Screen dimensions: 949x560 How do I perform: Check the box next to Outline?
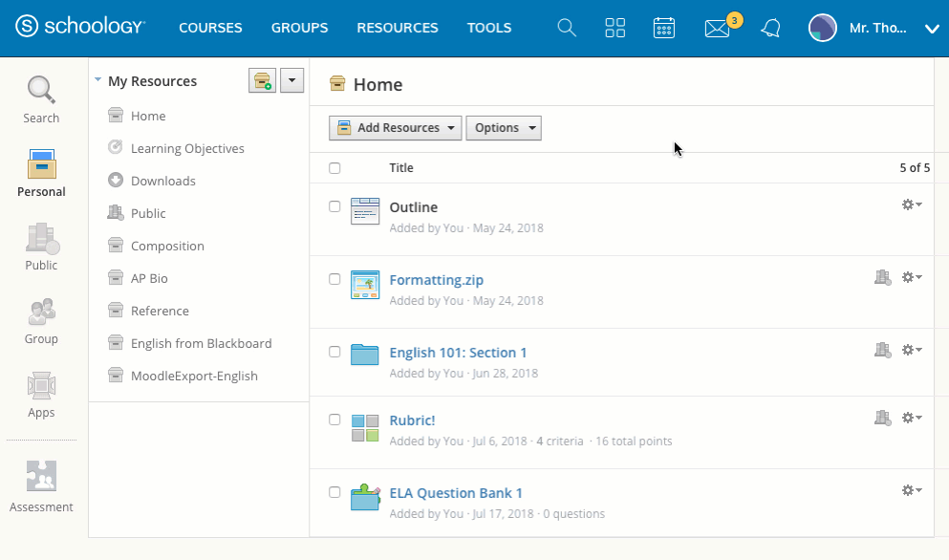(x=334, y=206)
